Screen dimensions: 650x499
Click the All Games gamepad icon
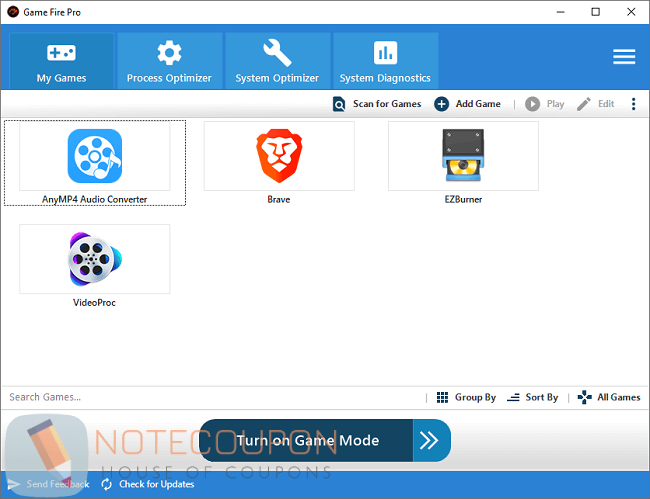[585, 397]
